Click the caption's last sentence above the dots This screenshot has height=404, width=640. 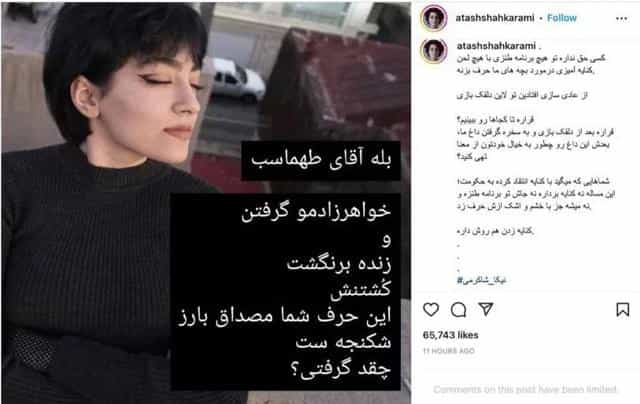coord(495,231)
